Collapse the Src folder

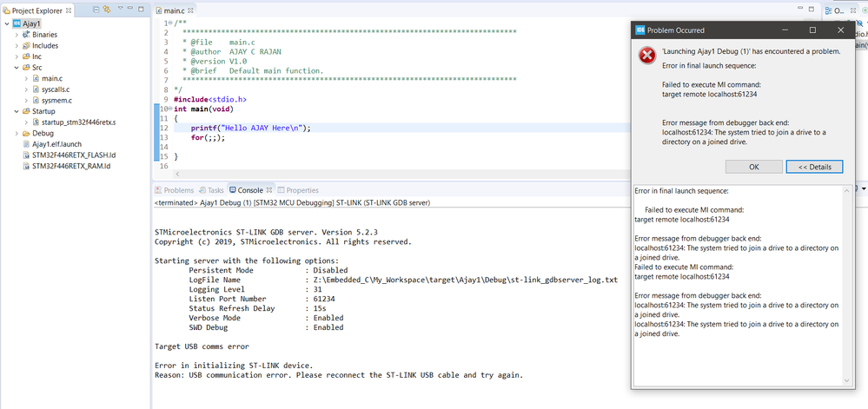[x=17, y=68]
